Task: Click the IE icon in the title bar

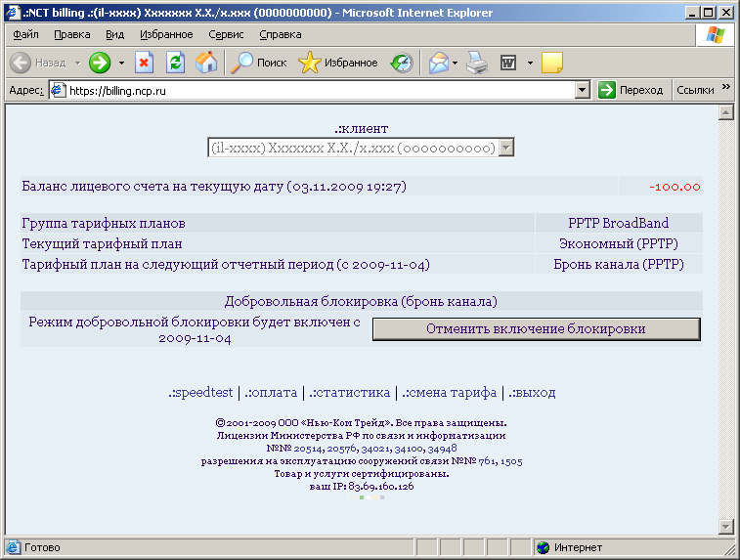Action: 13,13
